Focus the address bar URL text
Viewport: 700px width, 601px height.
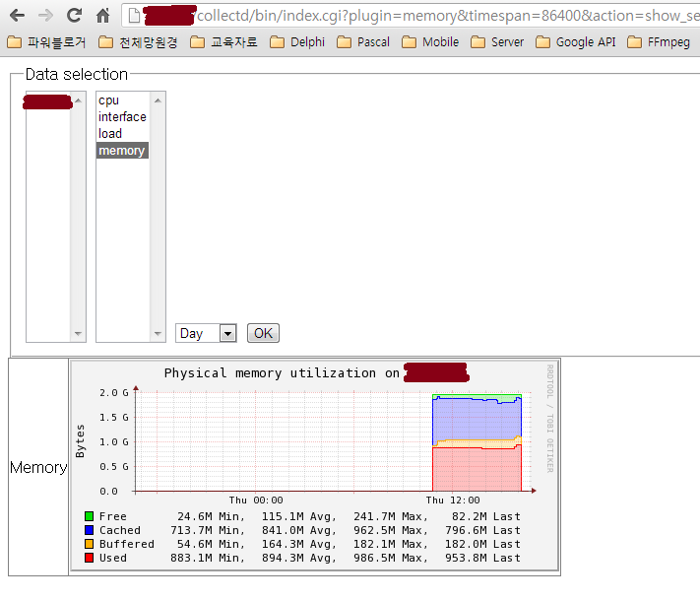pyautogui.click(x=448, y=16)
